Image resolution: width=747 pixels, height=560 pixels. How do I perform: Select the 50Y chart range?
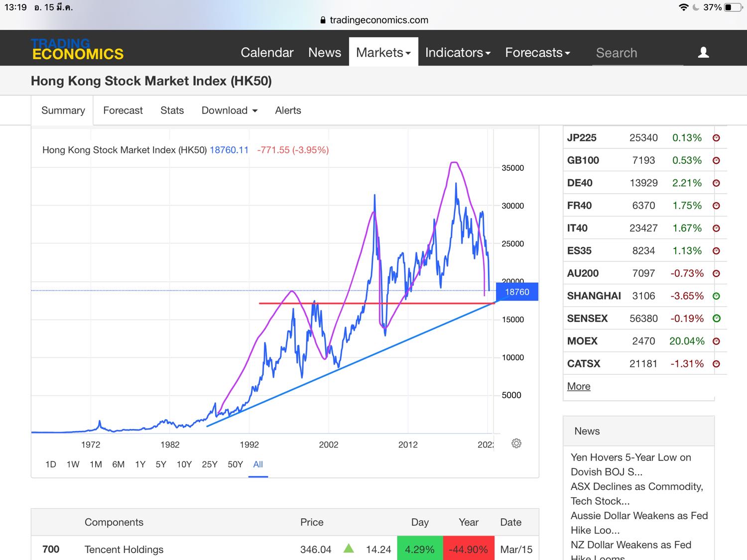(235, 464)
